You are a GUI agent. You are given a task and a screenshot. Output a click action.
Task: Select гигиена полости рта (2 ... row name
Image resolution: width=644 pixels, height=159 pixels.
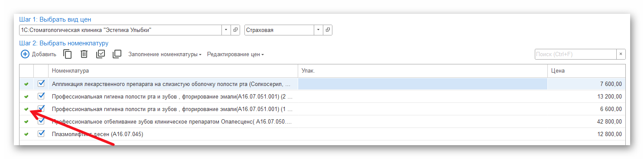pos(172,96)
